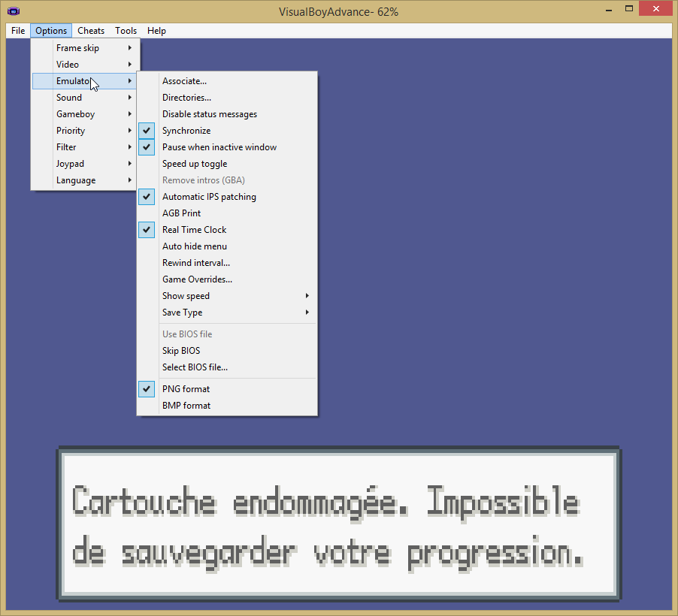Toggle Skip BIOS option
The width and height of the screenshot is (678, 616).
point(227,351)
